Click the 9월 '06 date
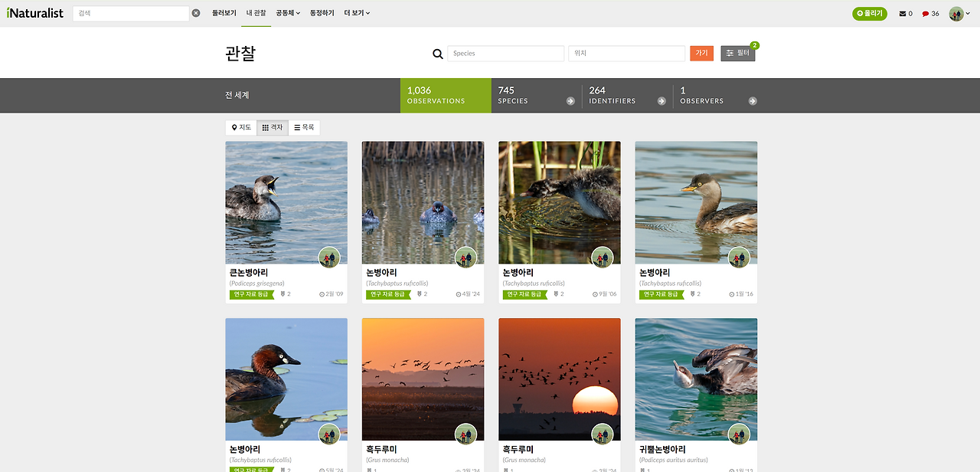980x472 pixels. coord(605,294)
